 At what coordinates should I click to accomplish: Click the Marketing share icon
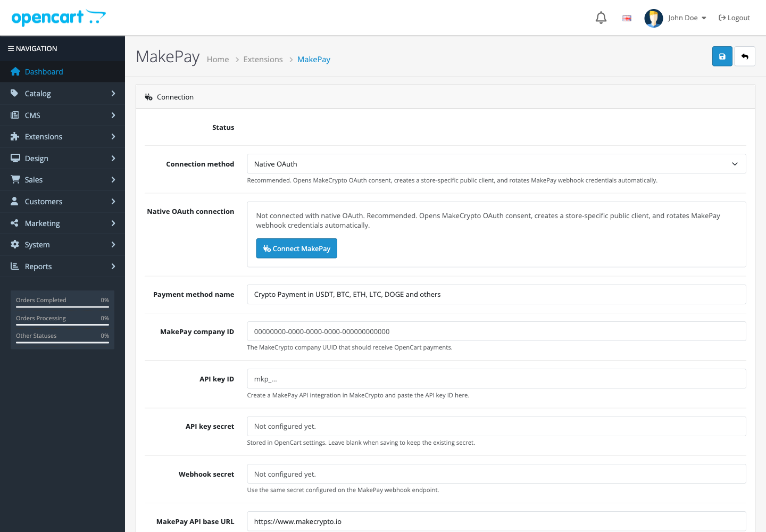point(15,223)
